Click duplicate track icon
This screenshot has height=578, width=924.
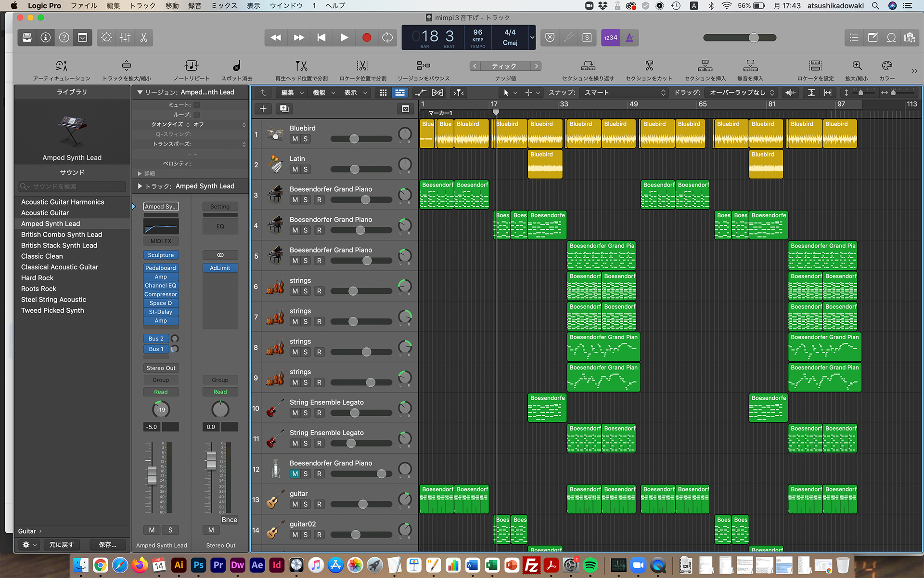tap(284, 109)
